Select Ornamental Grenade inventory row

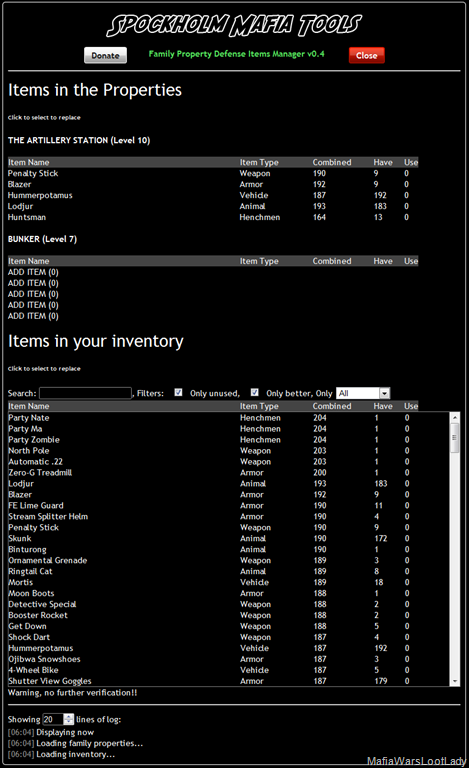(229, 560)
